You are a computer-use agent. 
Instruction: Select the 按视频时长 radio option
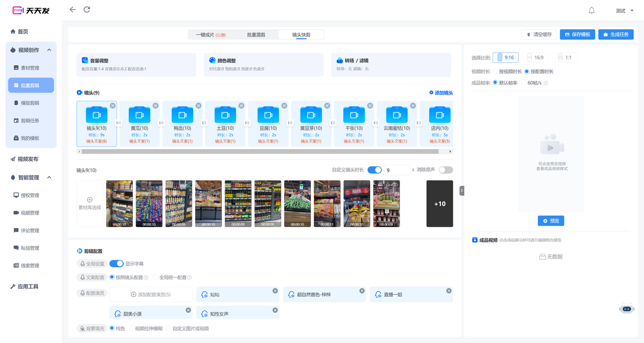496,72
